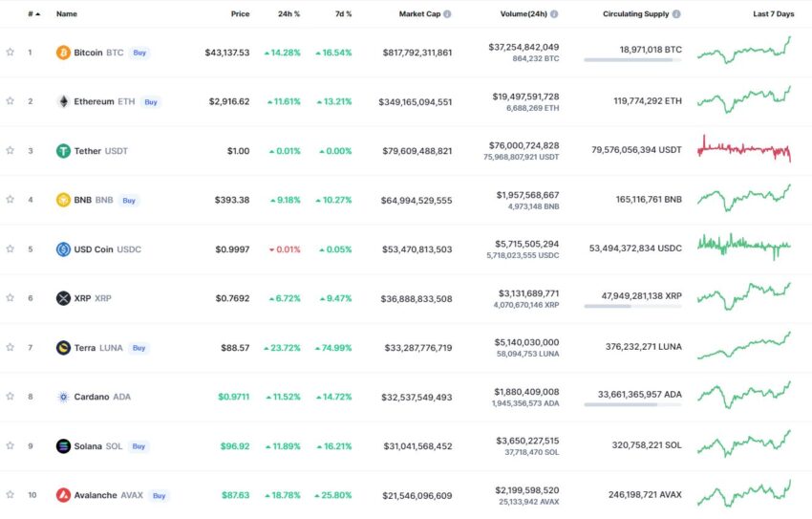Click Avalanche market cap $21,546,096,609

[417, 496]
